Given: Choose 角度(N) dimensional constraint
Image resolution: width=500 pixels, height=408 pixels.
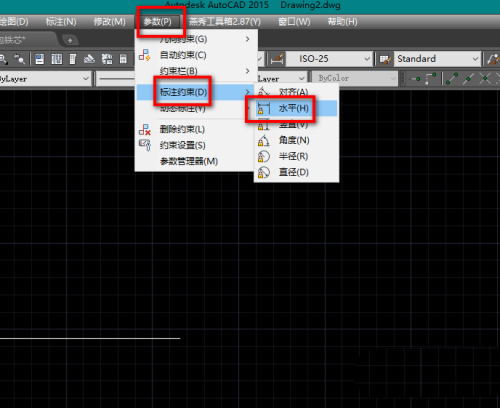Looking at the screenshot, I should (296, 140).
